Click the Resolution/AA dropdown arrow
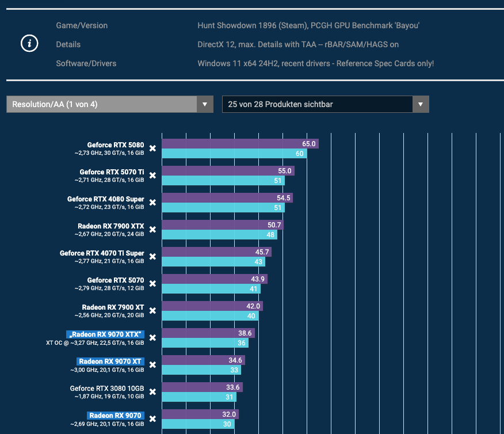This screenshot has width=504, height=434. point(205,104)
